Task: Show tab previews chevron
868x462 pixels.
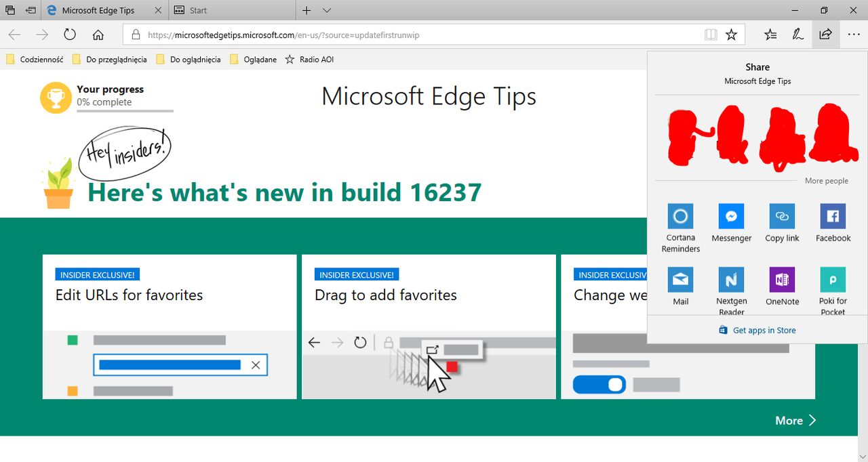Action: [x=327, y=10]
